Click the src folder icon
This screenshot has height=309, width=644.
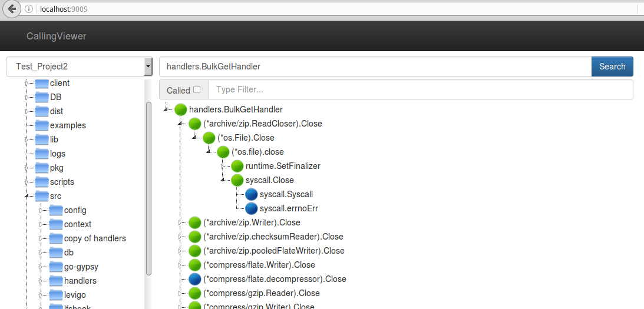pos(42,196)
